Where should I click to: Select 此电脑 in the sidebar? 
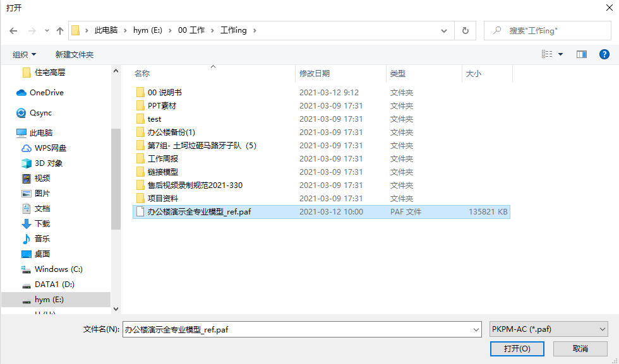click(34, 133)
